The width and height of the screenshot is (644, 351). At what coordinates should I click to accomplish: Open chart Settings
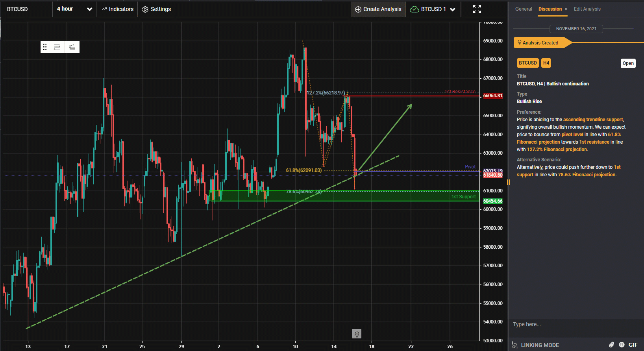tap(156, 9)
